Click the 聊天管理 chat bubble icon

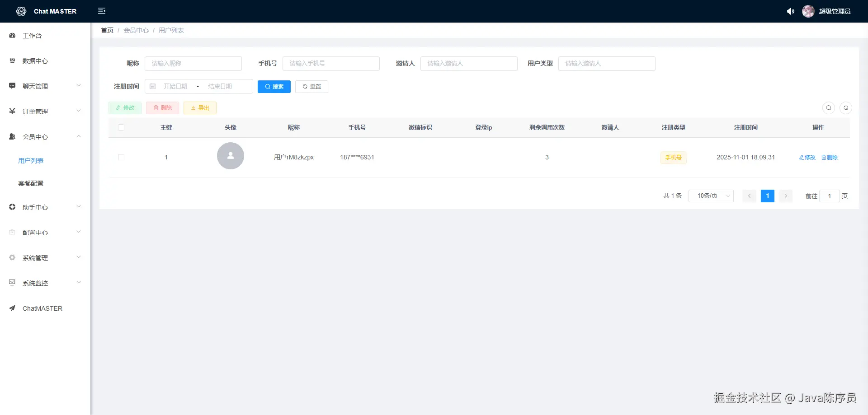[x=12, y=86]
